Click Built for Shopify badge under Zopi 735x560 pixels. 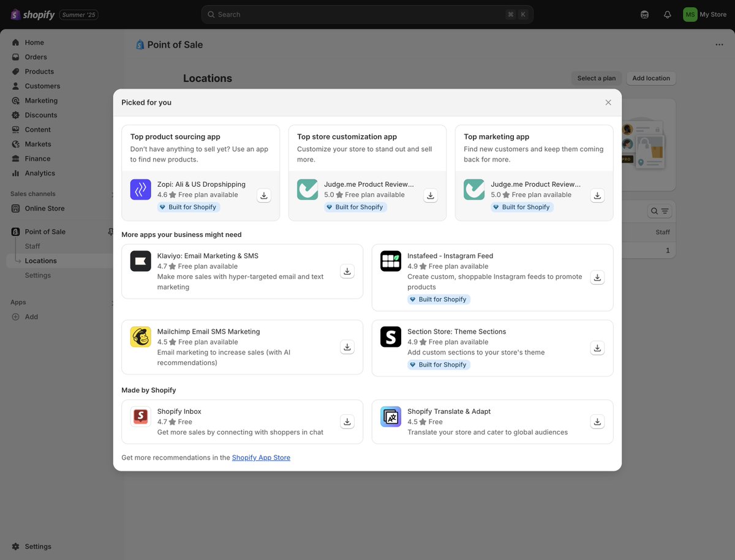(x=189, y=207)
